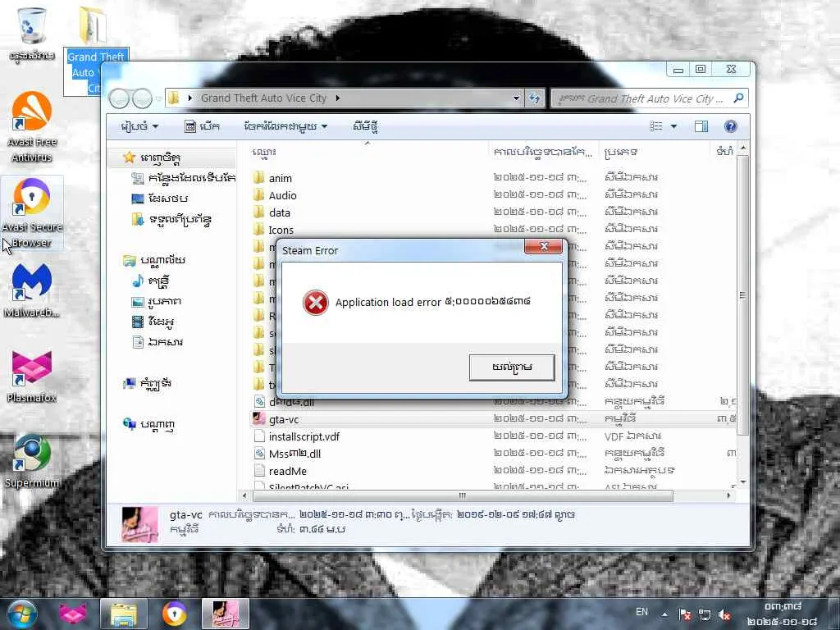
Task: Click the EN language indicator
Action: (x=641, y=612)
